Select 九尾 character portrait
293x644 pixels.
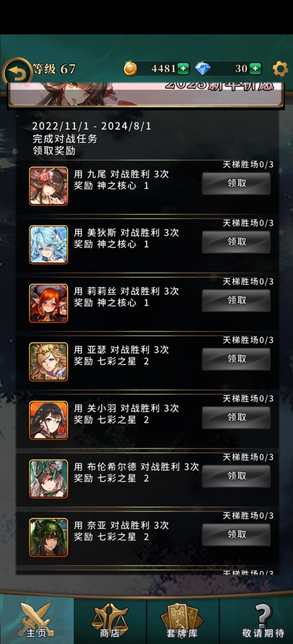click(48, 186)
